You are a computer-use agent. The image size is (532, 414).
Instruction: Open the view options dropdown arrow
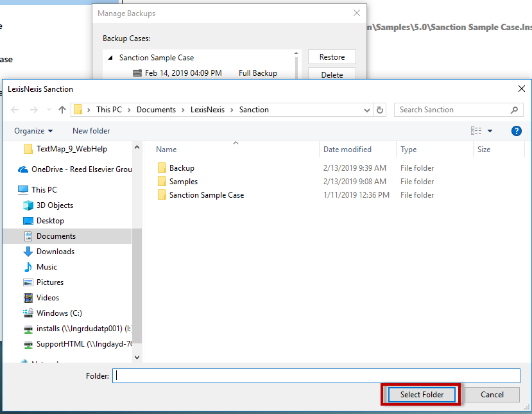point(490,131)
